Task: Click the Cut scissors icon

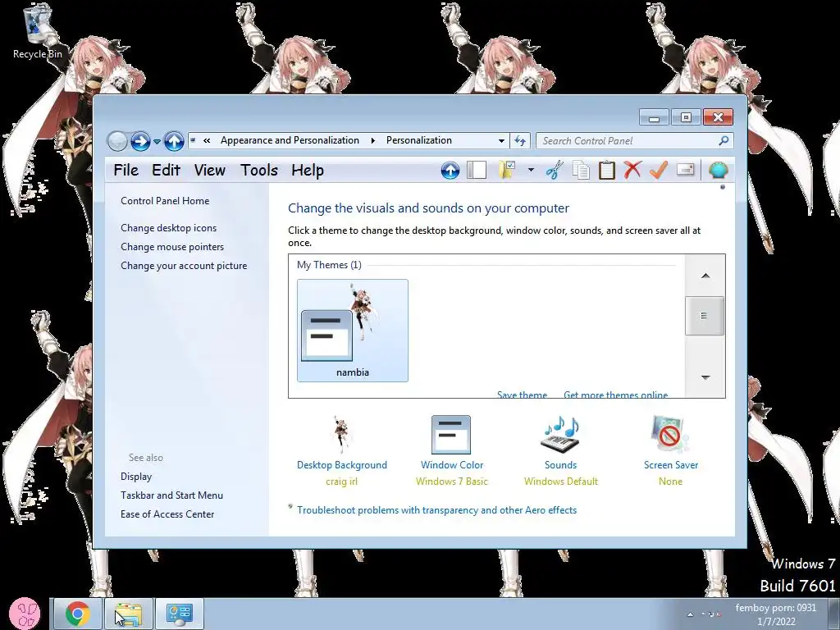Action: [x=555, y=171]
